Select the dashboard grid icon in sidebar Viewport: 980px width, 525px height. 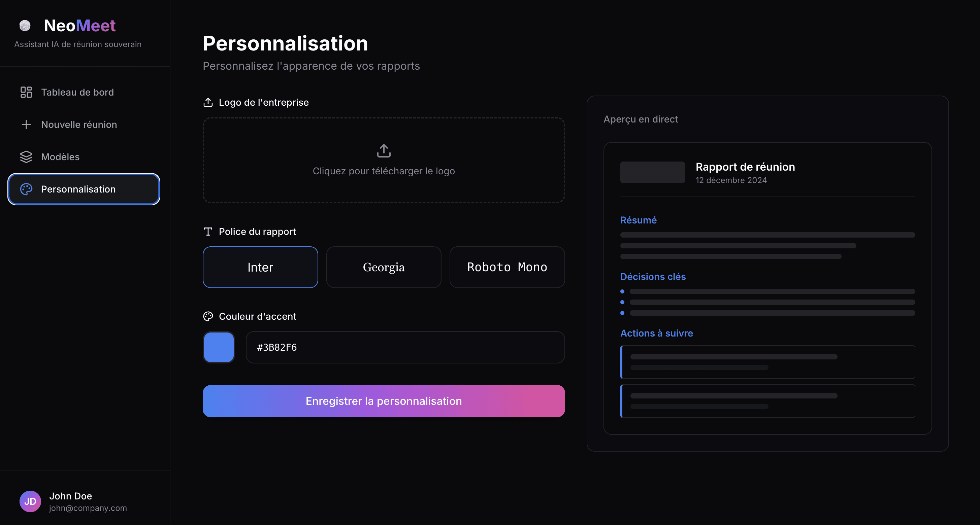pos(26,92)
